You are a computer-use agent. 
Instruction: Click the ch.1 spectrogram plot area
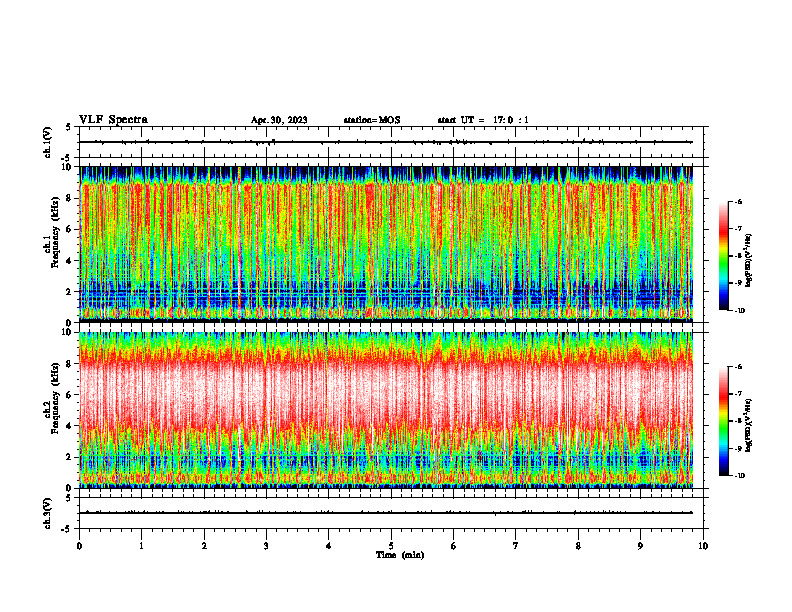point(386,244)
